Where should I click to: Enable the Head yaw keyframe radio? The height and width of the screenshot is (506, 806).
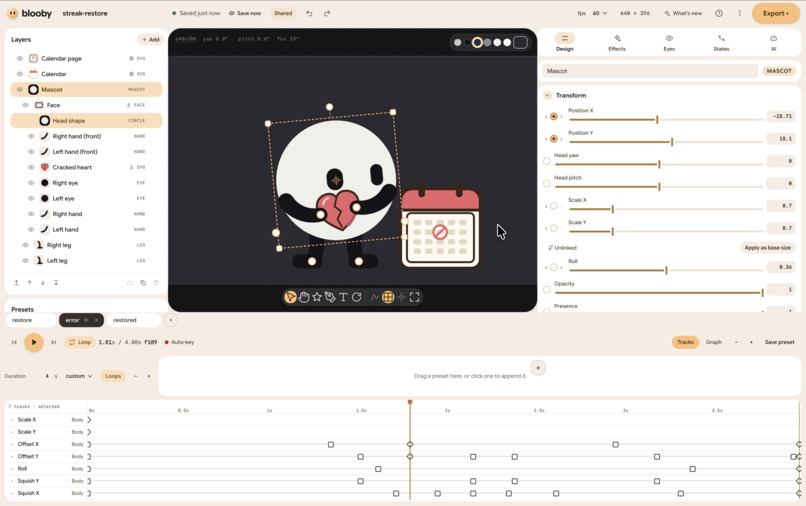pos(546,161)
